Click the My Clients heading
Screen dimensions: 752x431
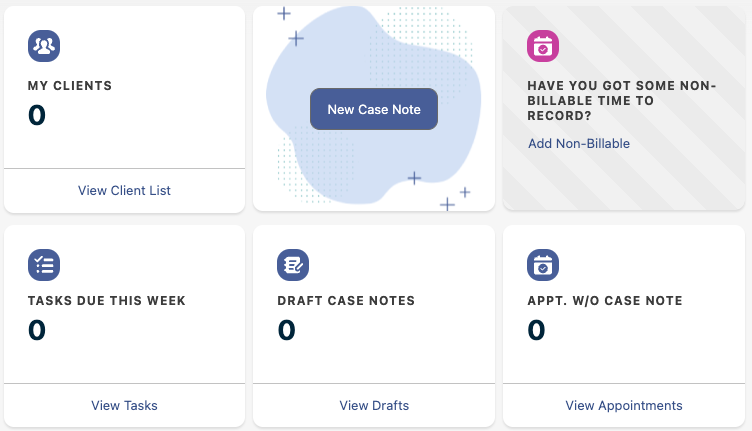pos(70,86)
